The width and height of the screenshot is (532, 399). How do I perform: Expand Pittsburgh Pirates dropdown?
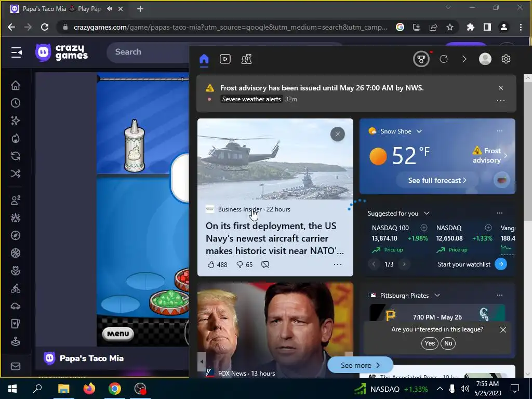coord(437,296)
